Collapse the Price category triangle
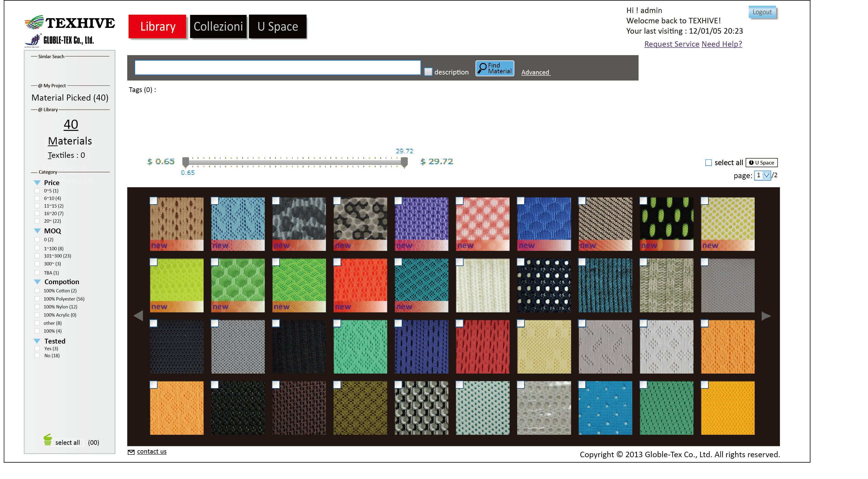868x479 pixels. 37,183
